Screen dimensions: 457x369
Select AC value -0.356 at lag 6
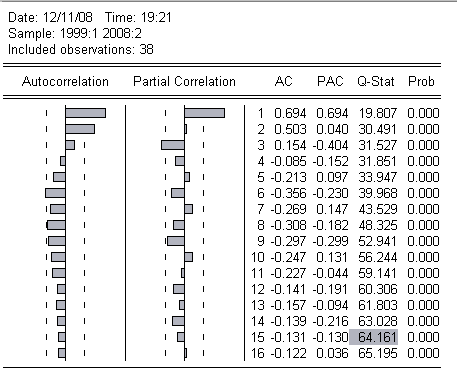coord(288,193)
